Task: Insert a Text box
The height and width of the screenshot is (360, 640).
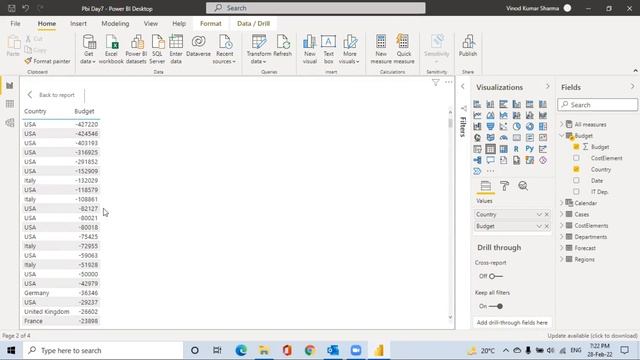Action: tap(328, 49)
